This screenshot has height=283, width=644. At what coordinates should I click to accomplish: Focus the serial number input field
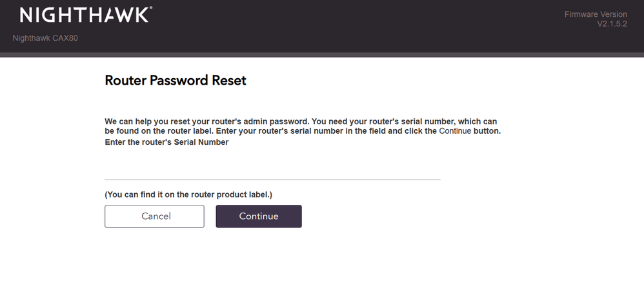point(272,168)
